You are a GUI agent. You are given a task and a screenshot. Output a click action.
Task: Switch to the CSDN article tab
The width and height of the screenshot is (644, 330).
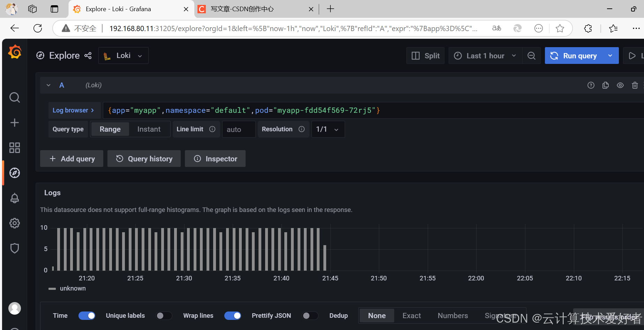255,9
